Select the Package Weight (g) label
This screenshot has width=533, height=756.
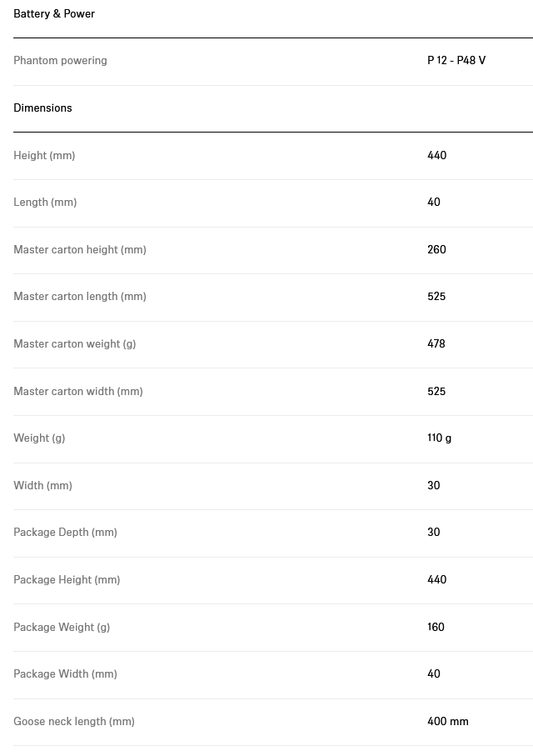62,628
